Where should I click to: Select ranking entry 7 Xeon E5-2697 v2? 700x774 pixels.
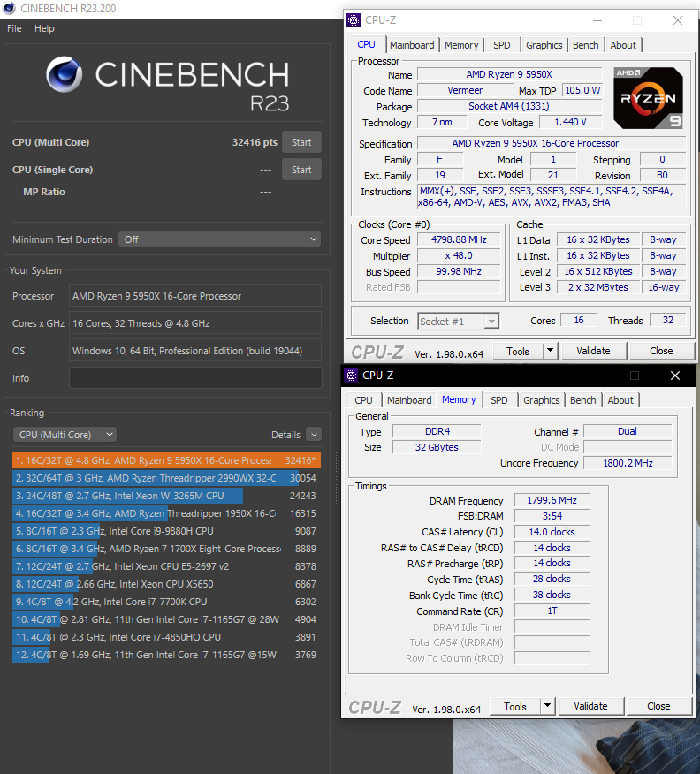pyautogui.click(x=166, y=566)
